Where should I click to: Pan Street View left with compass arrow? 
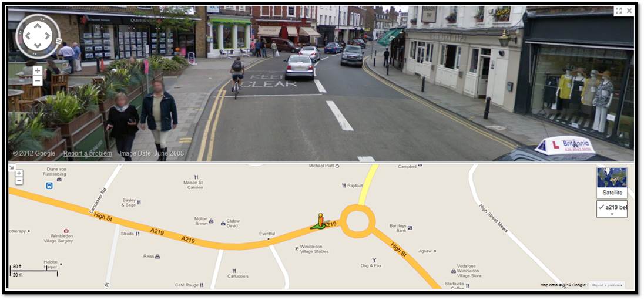click(27, 36)
